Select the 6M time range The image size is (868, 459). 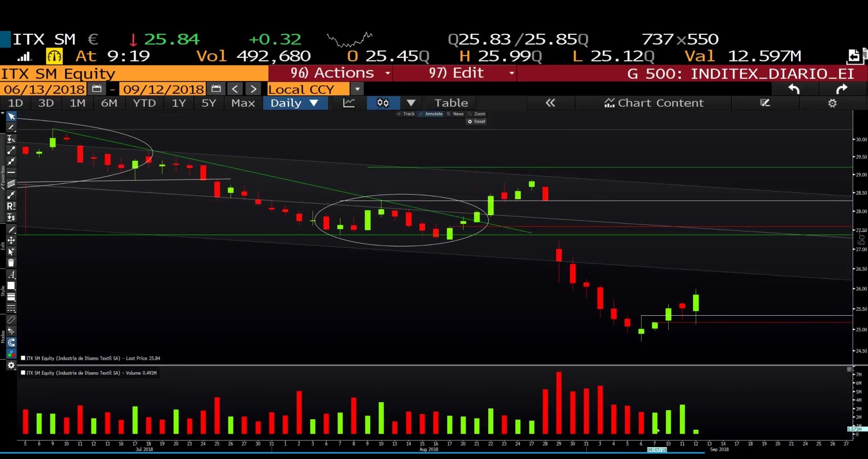click(109, 103)
